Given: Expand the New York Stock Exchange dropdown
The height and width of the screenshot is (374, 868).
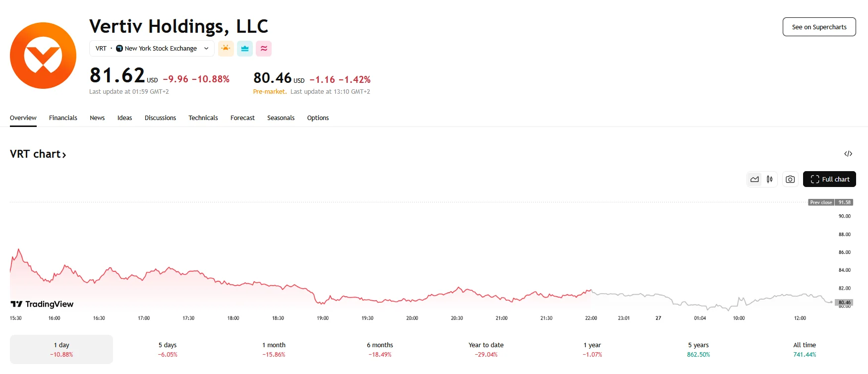Looking at the screenshot, I should point(206,49).
